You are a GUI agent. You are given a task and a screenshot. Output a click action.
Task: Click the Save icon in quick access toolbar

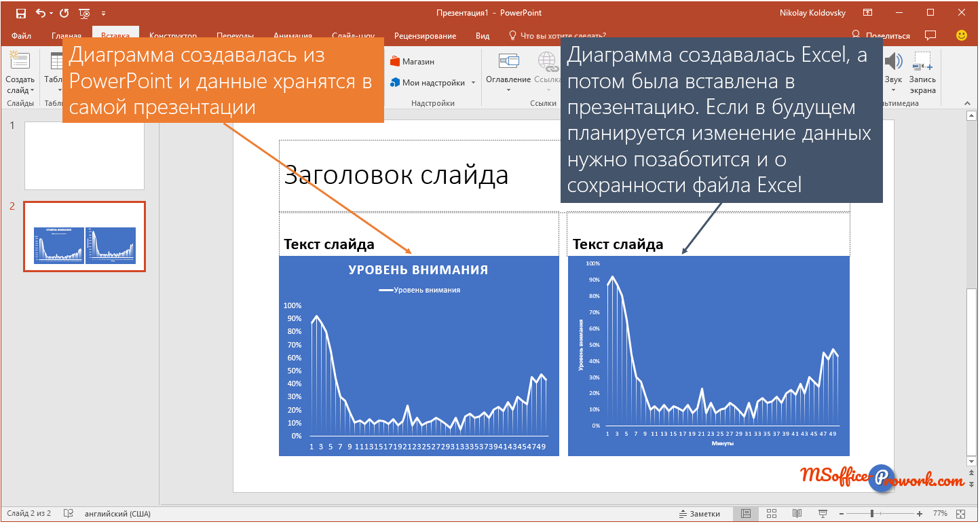20,13
